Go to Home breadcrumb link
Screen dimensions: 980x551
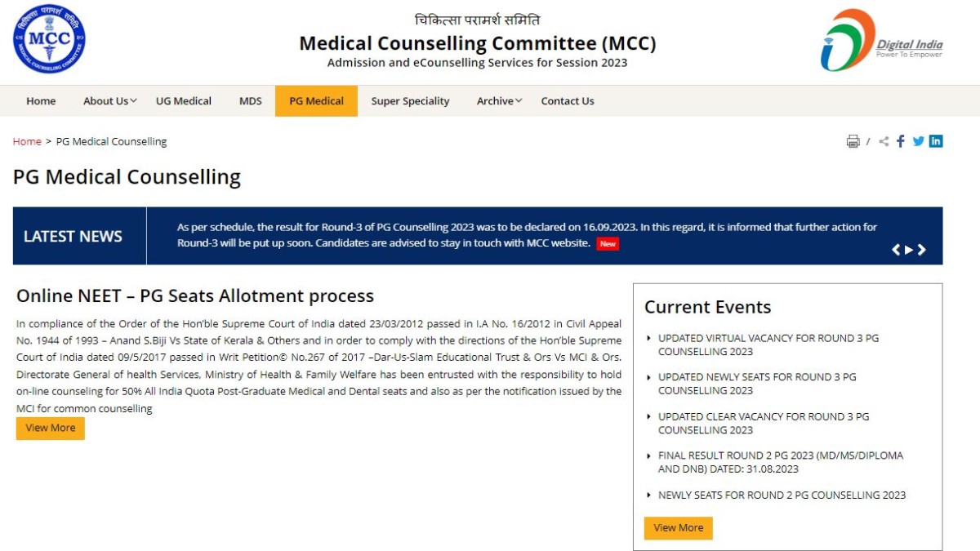(x=27, y=141)
